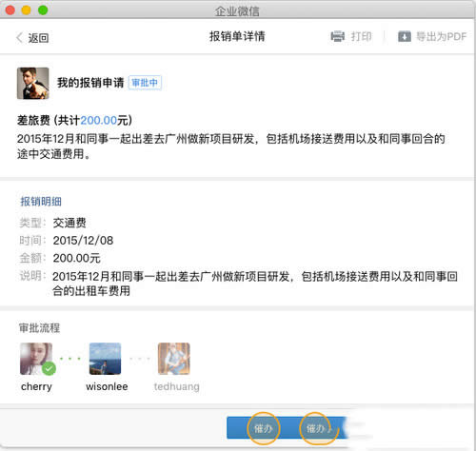Viewport: 476px width, 451px height.
Task: Click the back chevron arrow icon
Action: pos(19,37)
